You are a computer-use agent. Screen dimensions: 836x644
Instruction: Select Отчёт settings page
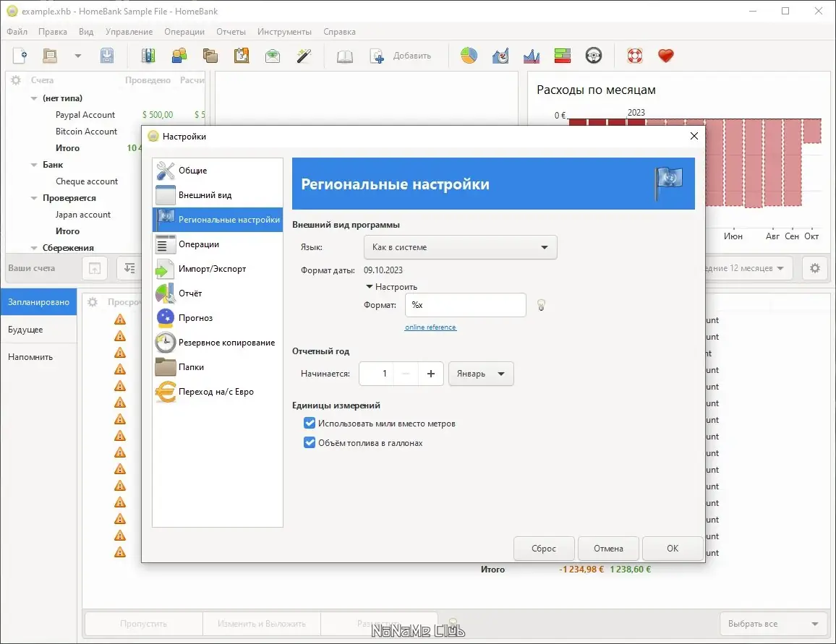pyautogui.click(x=218, y=293)
